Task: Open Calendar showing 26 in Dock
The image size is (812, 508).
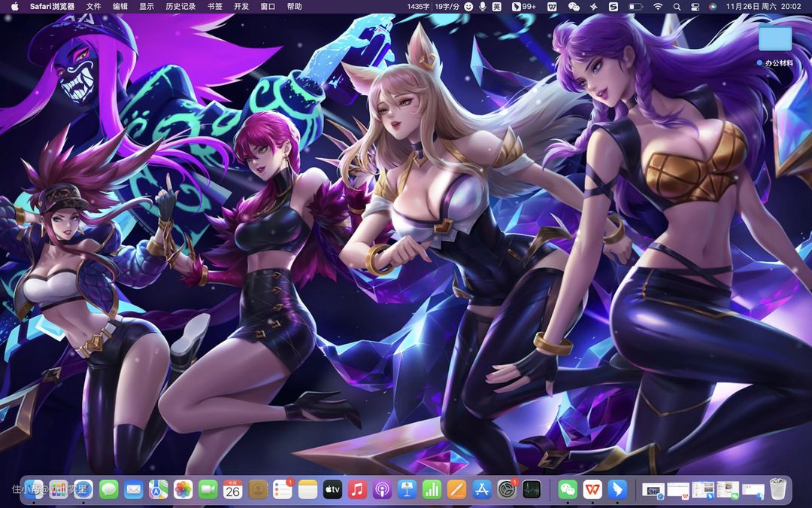Action: pos(233,489)
